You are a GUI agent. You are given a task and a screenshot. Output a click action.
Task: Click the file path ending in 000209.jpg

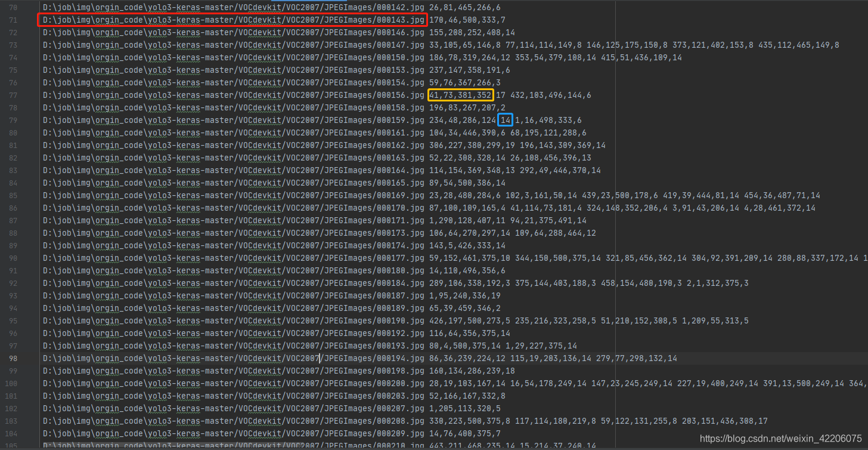pos(234,434)
